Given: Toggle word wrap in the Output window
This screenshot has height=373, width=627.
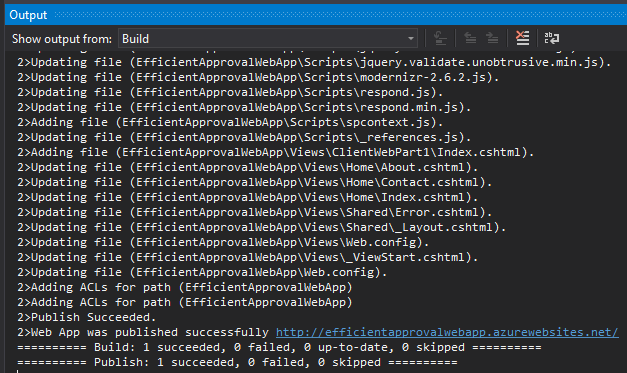Looking at the screenshot, I should click(552, 38).
